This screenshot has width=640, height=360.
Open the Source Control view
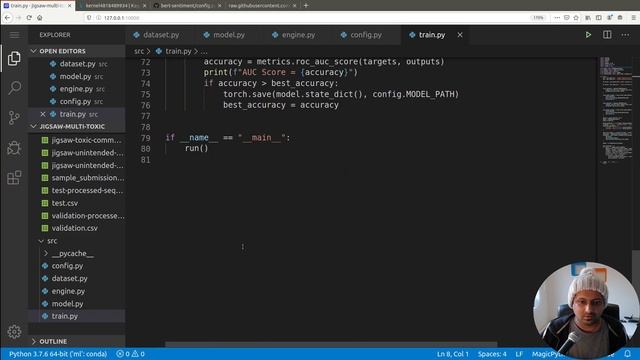[14, 118]
